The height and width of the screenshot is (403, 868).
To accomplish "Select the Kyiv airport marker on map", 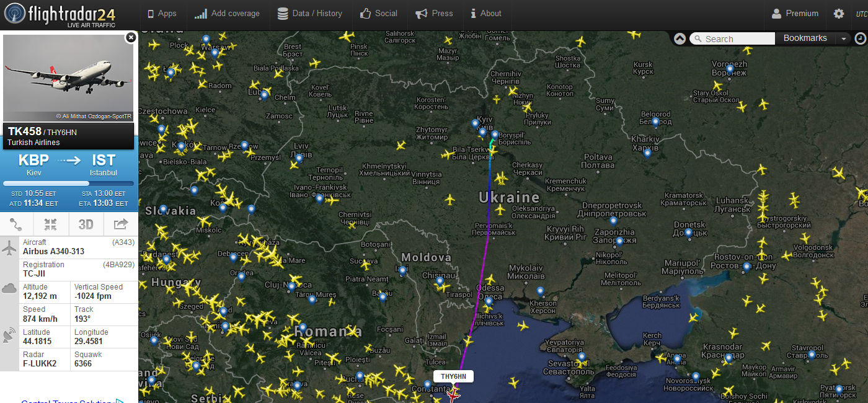I will pos(476,123).
